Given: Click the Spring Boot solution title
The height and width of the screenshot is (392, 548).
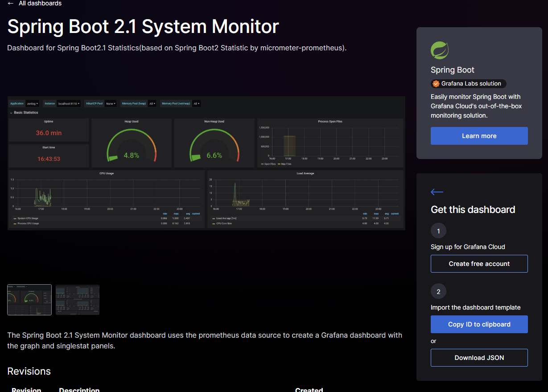Looking at the screenshot, I should [x=453, y=70].
